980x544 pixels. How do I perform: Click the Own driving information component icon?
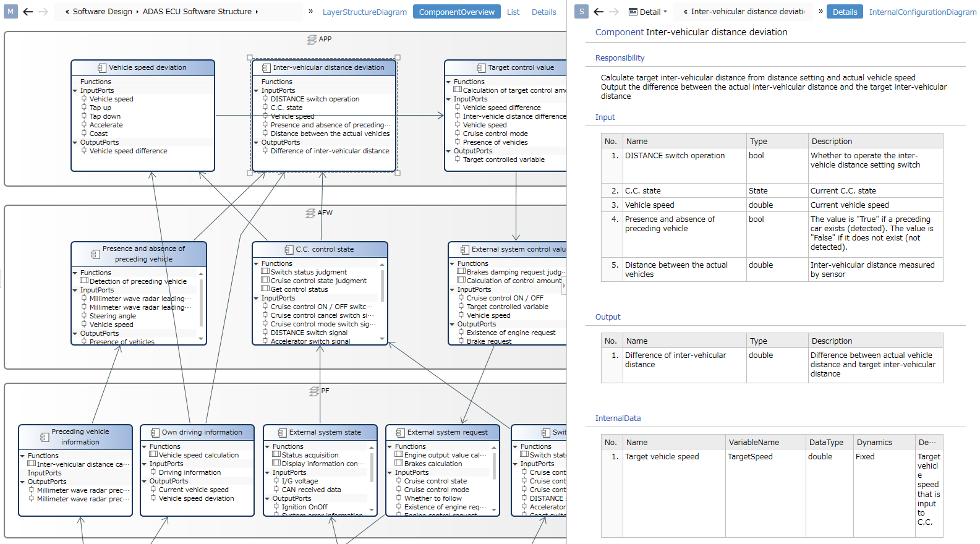[x=155, y=433]
